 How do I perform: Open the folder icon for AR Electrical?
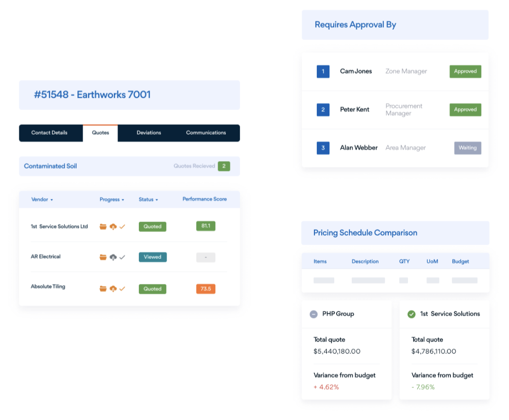point(103,257)
